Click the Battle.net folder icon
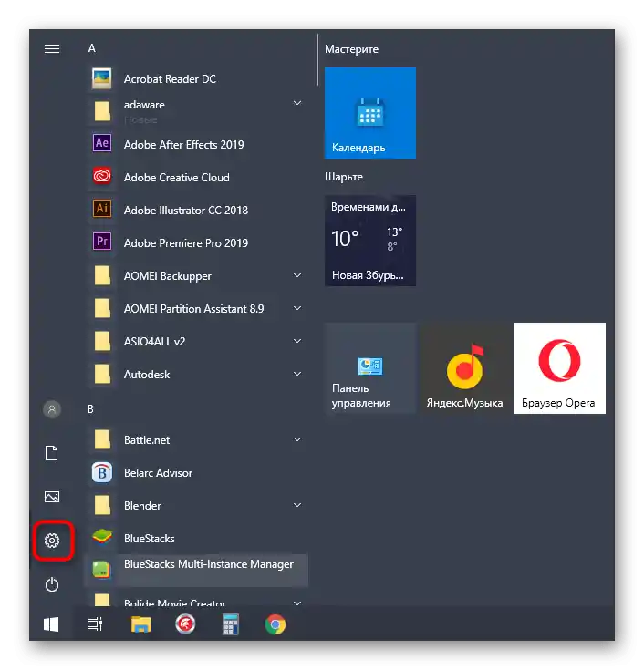The height and width of the screenshot is (670, 644). (x=102, y=439)
